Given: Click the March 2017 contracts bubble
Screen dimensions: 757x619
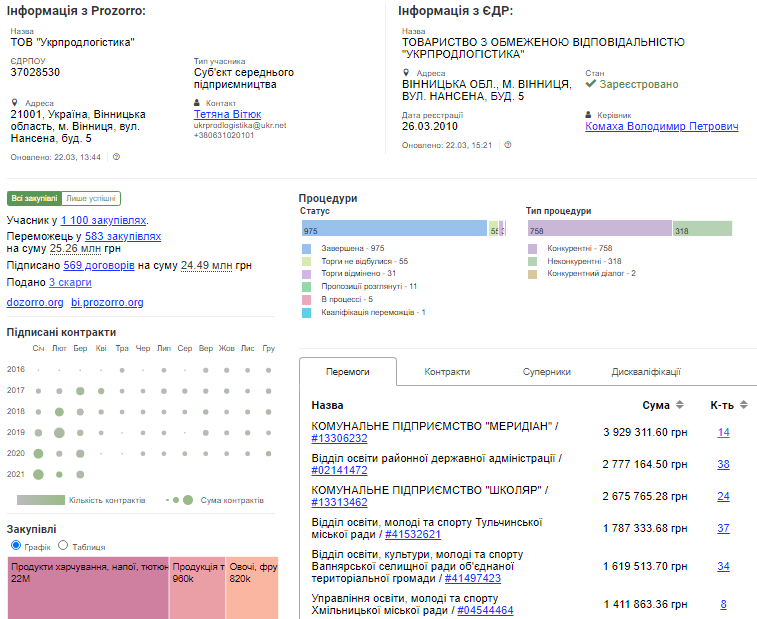Looking at the screenshot, I should click(80, 391).
